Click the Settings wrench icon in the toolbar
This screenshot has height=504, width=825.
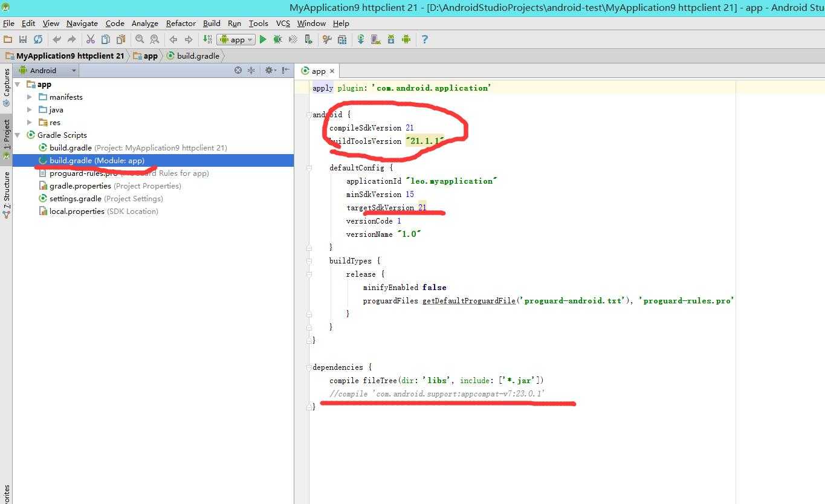(x=327, y=39)
